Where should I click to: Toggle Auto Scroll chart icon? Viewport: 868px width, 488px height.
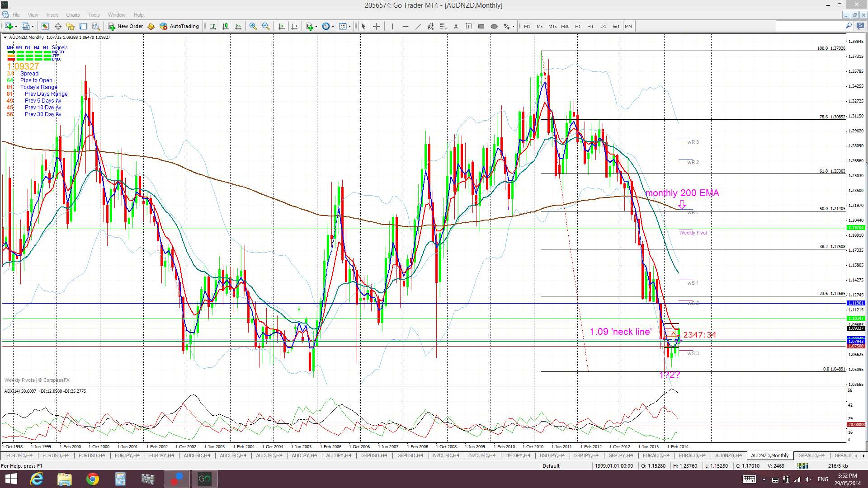[x=282, y=26]
